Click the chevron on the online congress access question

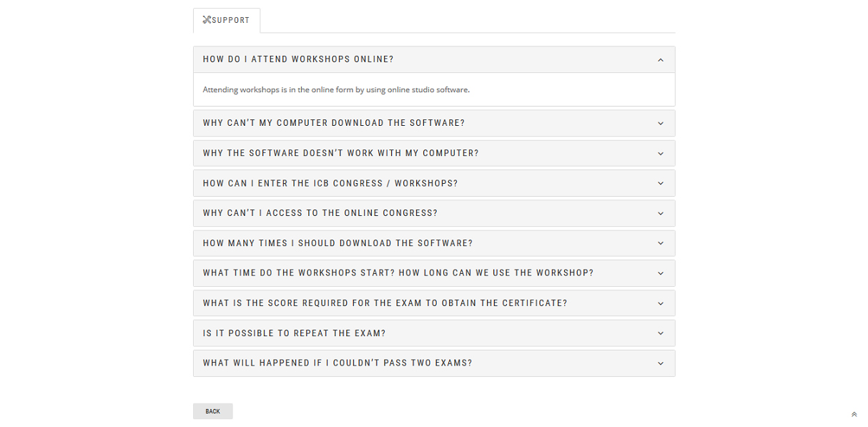click(x=661, y=213)
